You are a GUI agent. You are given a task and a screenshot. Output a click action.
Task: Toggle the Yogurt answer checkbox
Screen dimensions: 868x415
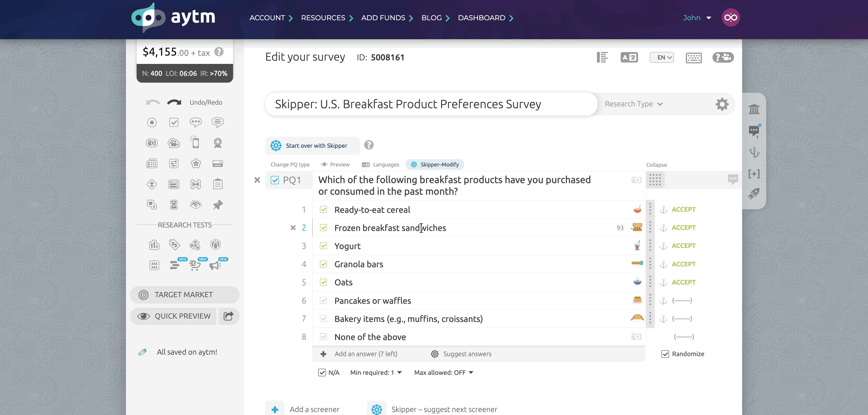tap(323, 246)
